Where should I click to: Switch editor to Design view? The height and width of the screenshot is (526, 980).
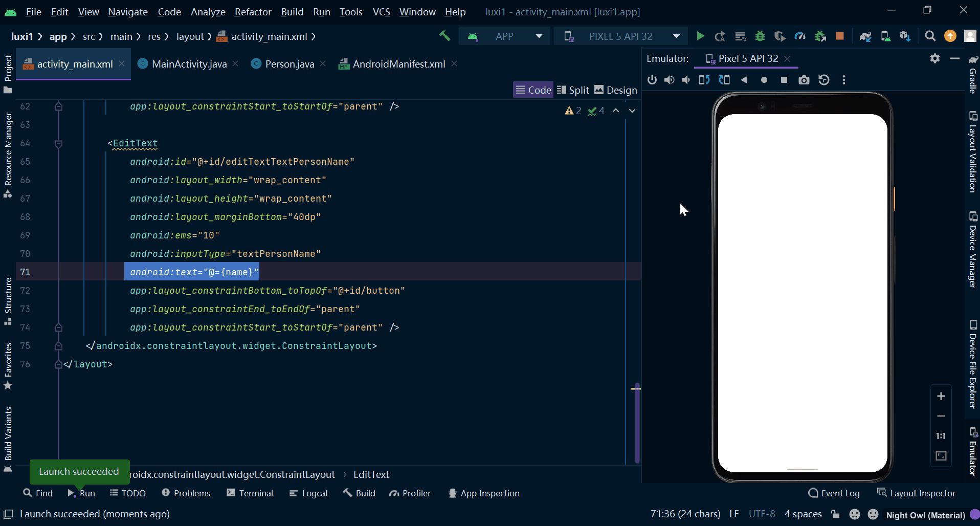tap(616, 90)
